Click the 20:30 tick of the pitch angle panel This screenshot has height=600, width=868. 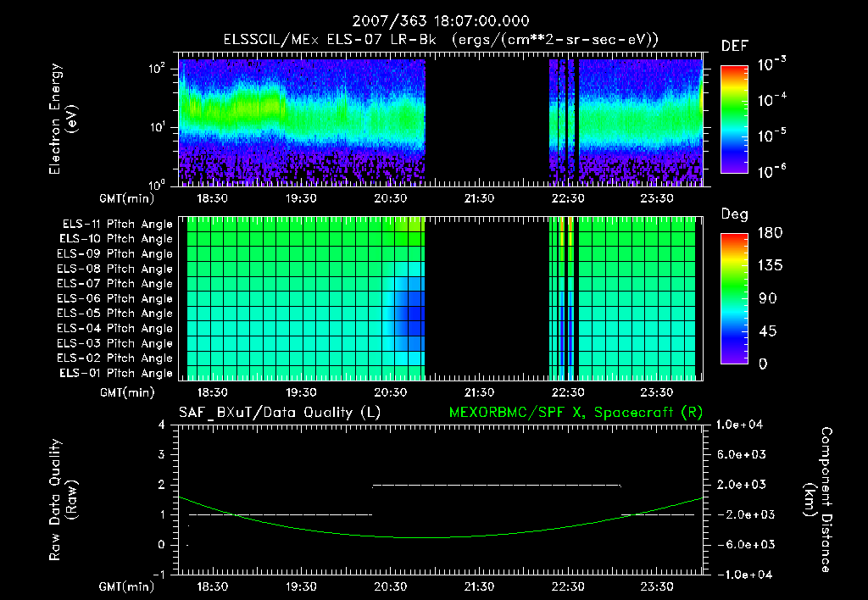pyautogui.click(x=390, y=392)
